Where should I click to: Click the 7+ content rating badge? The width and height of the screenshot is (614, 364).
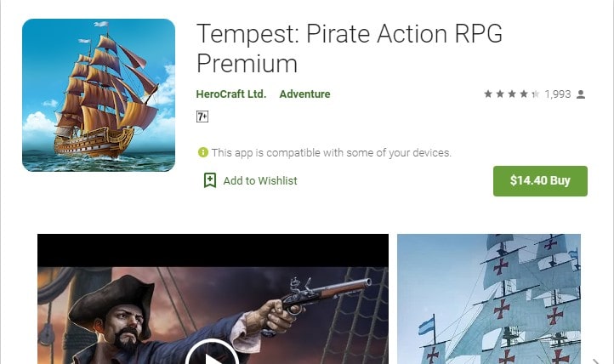(202, 117)
